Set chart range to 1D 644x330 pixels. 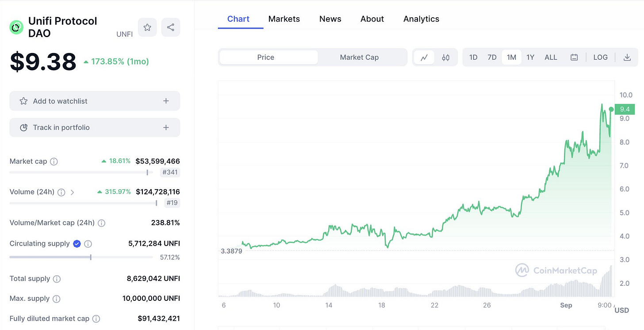[473, 57]
